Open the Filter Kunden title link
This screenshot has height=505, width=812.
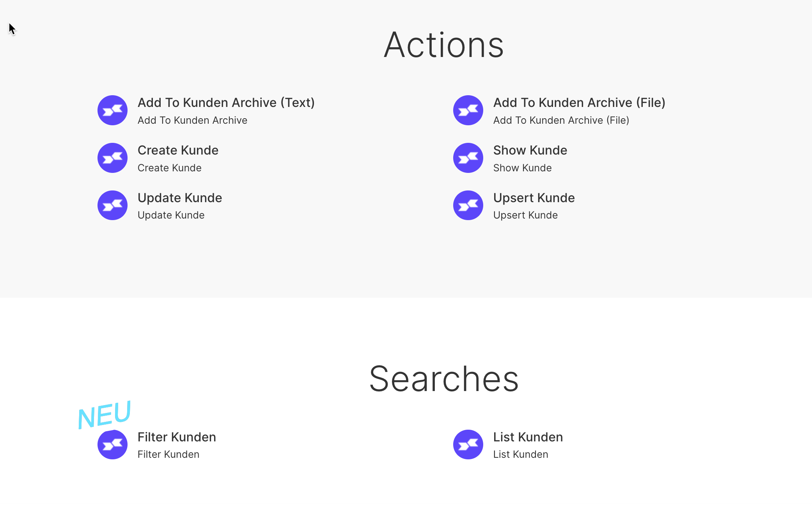[177, 437]
